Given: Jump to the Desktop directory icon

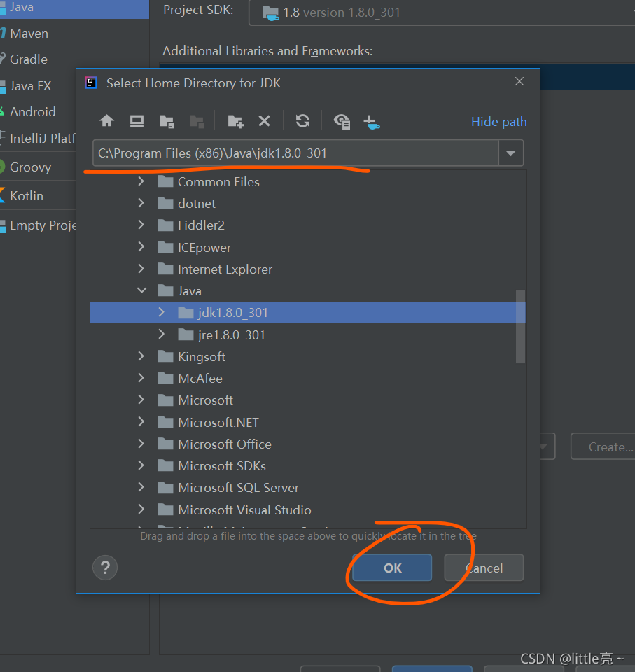Looking at the screenshot, I should click(x=137, y=121).
